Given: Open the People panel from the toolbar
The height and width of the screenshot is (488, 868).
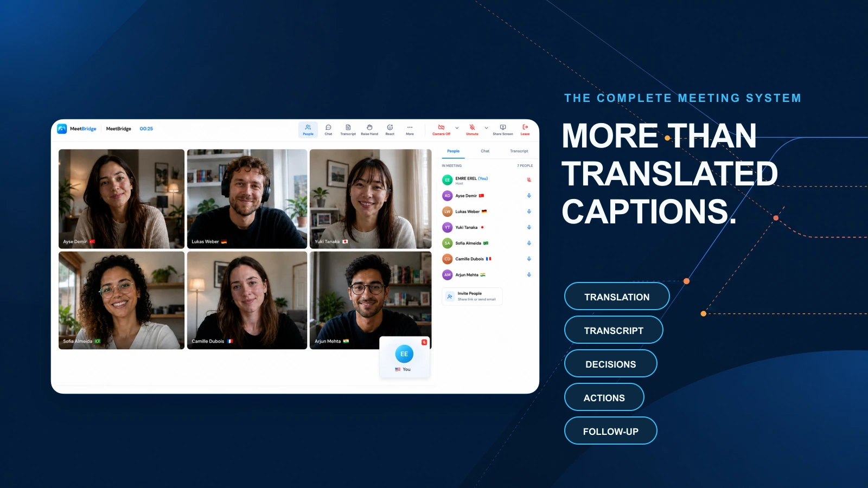Looking at the screenshot, I should (x=308, y=130).
